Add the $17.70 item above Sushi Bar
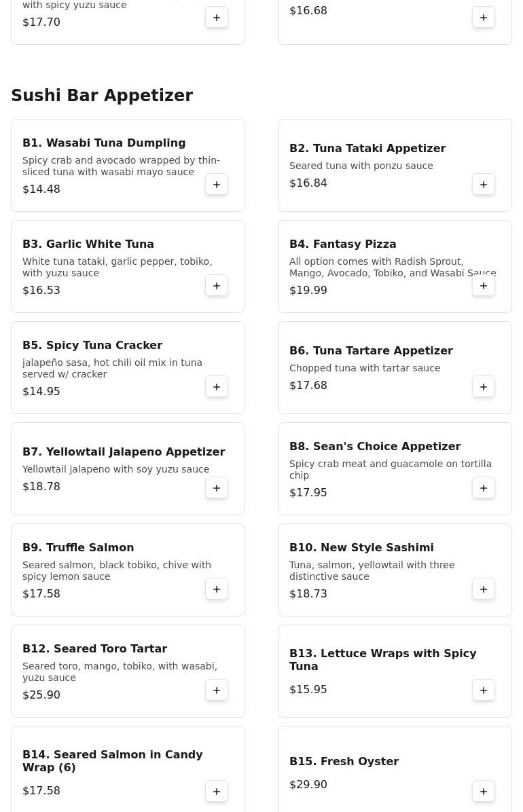 [x=217, y=18]
